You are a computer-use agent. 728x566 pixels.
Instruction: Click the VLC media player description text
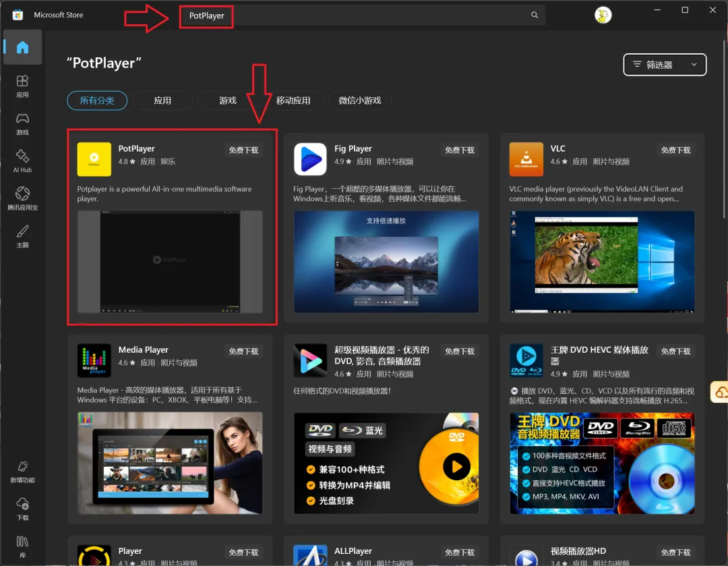[x=596, y=194]
